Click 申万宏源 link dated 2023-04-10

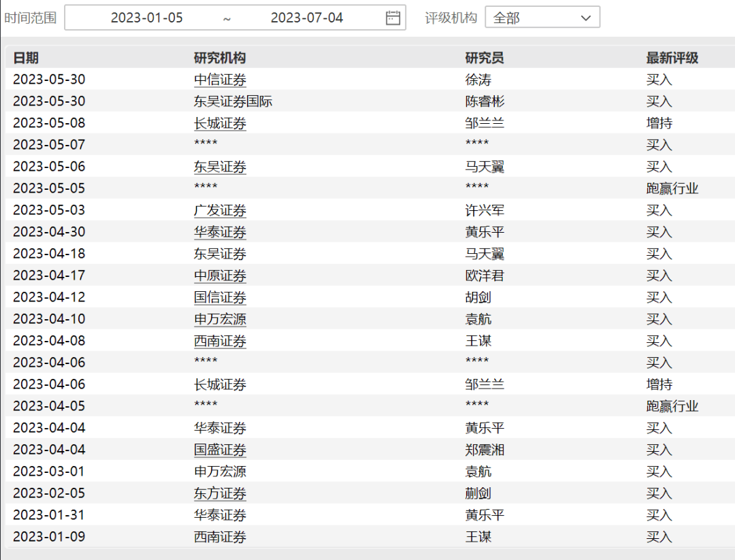click(220, 319)
